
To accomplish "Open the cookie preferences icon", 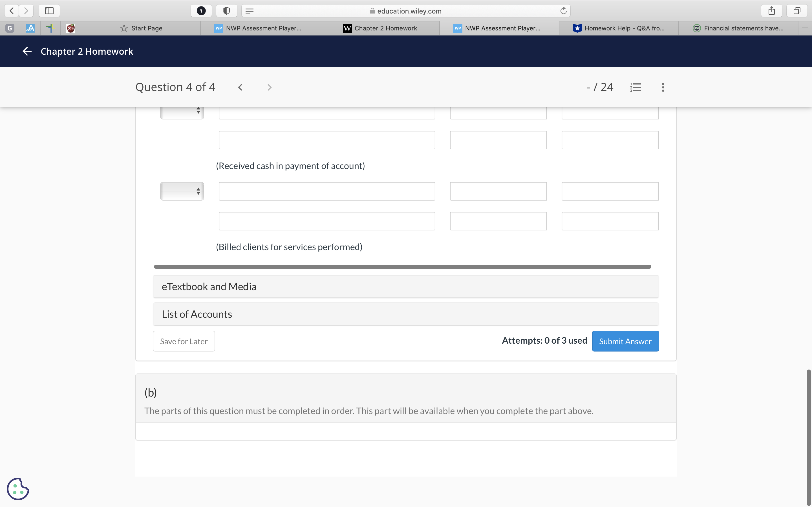I will [18, 489].
